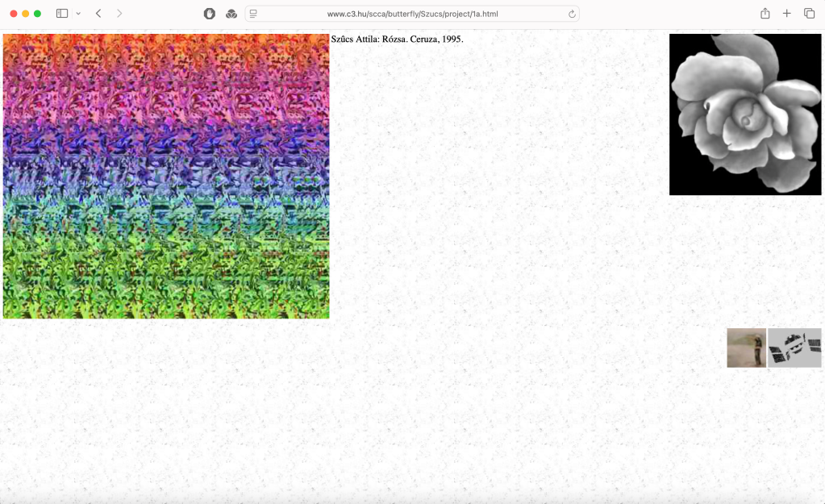Open the sidebar options dropdown arrow
The height and width of the screenshot is (504, 825).
78,14
